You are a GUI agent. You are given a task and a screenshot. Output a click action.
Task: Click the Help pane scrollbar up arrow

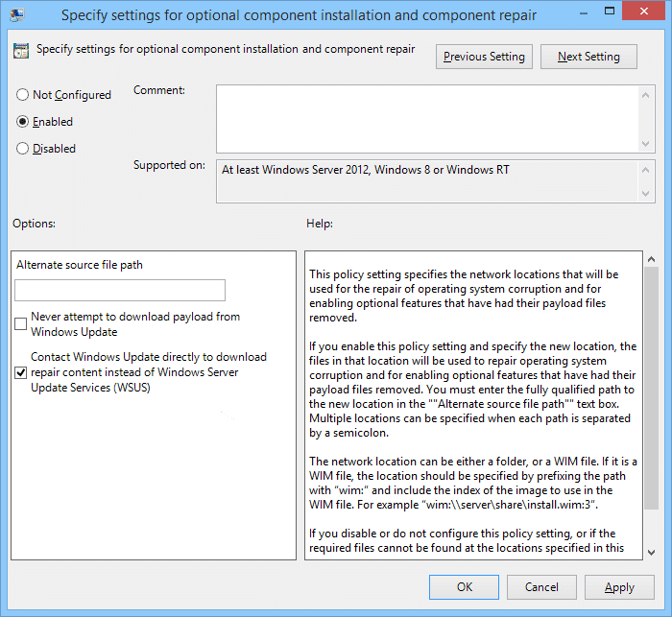(x=650, y=260)
